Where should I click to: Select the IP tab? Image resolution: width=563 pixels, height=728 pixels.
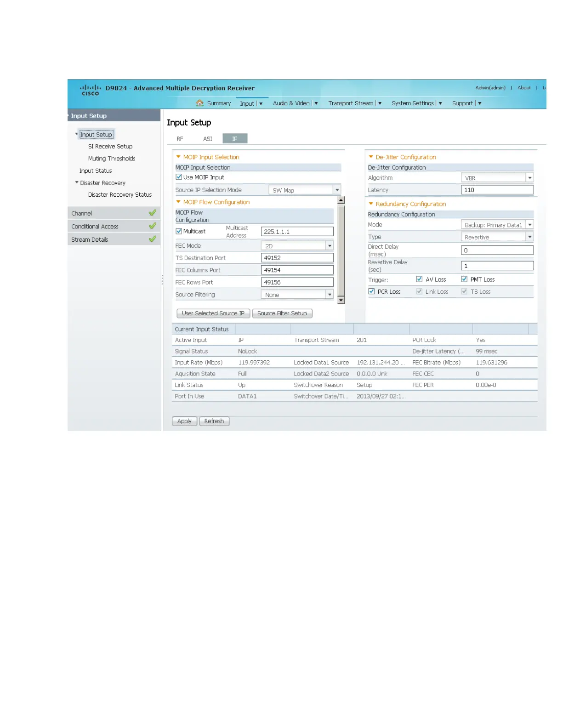click(235, 138)
